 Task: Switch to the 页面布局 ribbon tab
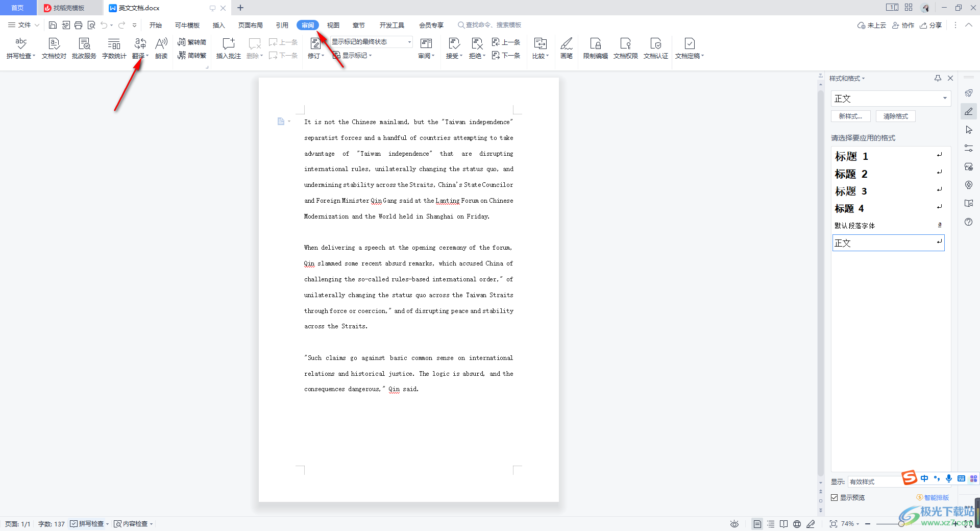251,25
